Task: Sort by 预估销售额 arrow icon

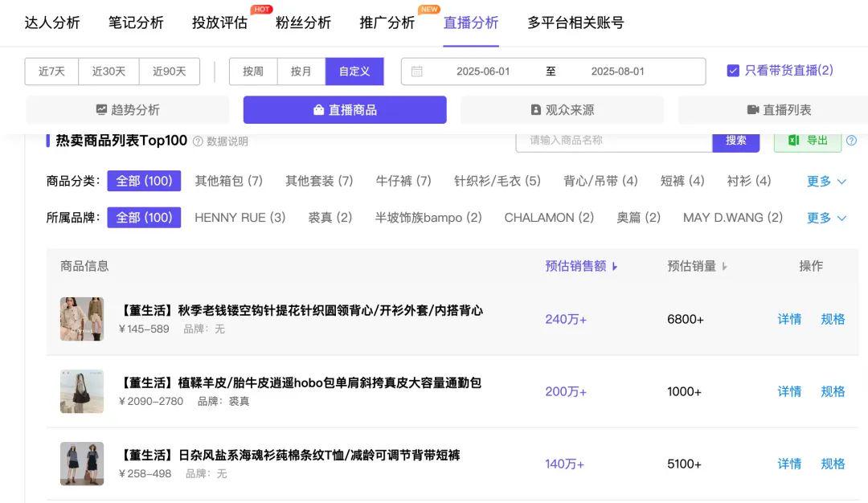Action: click(615, 267)
